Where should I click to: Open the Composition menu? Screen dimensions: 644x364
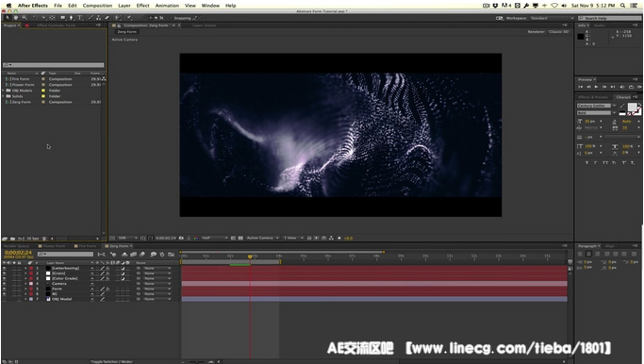pos(97,6)
